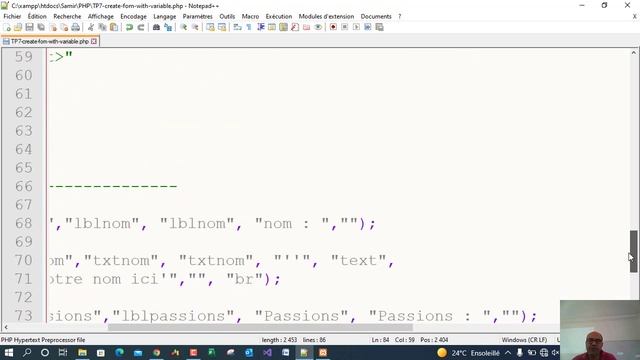640x360 pixels.
Task: Open the Recherche menu
Action: [x=67, y=16]
